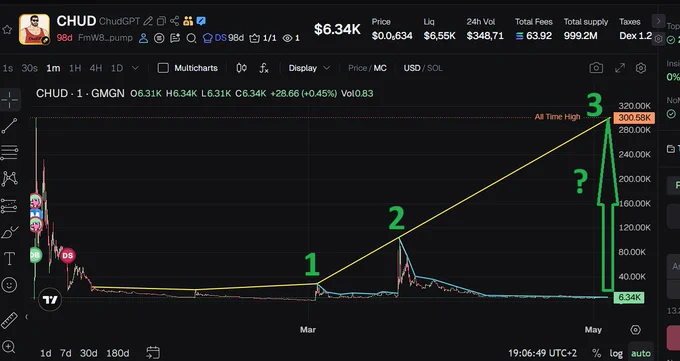Add CHUD to favorites with star icon

[x=7, y=30]
